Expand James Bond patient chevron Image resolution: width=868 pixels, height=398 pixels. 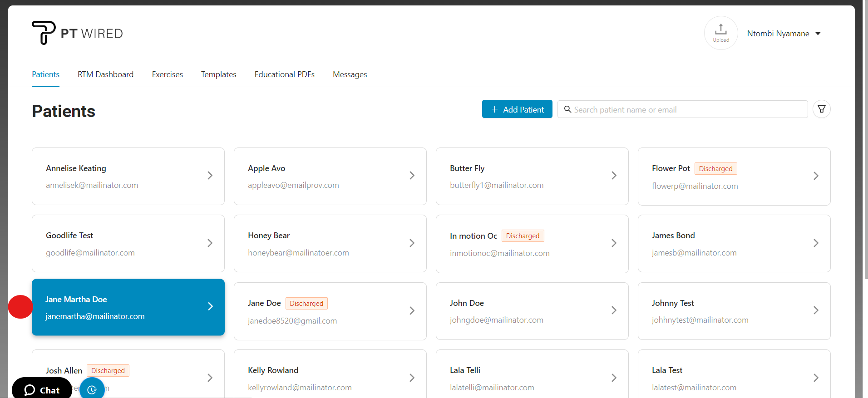pyautogui.click(x=816, y=243)
